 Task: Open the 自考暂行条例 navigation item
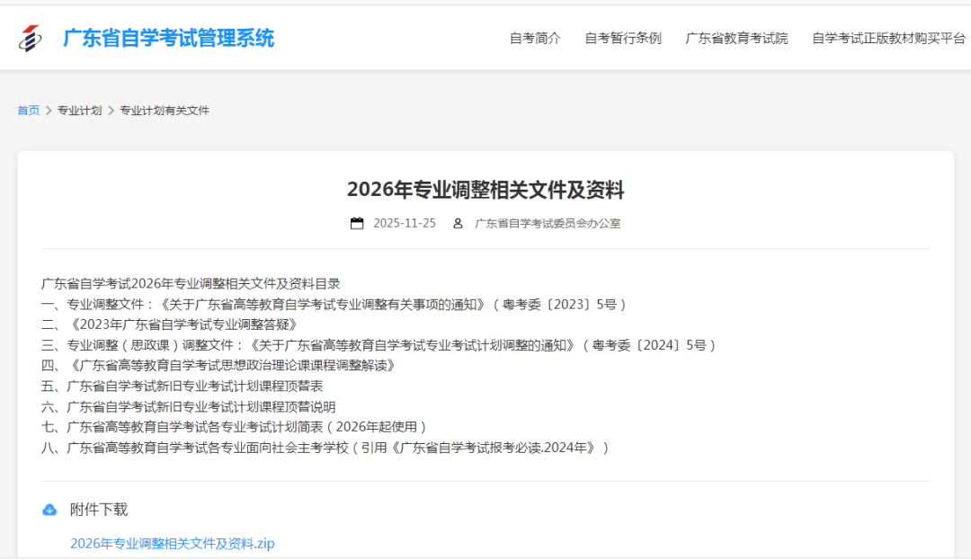(623, 38)
